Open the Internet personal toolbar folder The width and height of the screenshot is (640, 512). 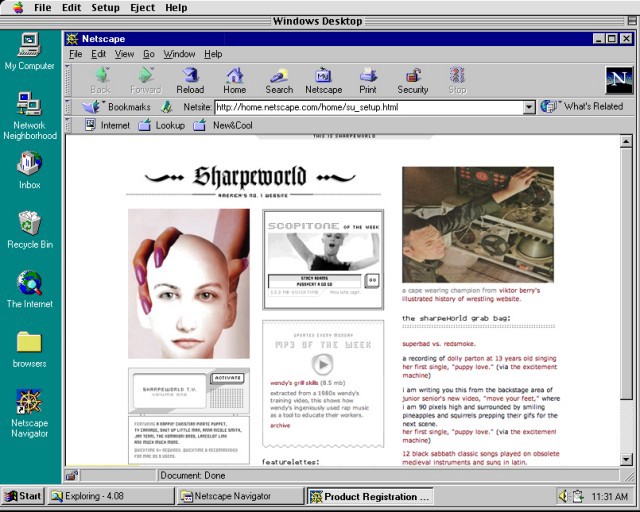107,125
